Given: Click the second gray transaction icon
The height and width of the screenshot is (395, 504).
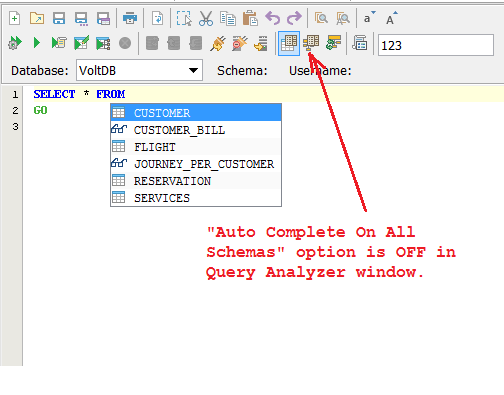Looking at the screenshot, I should pos(174,43).
